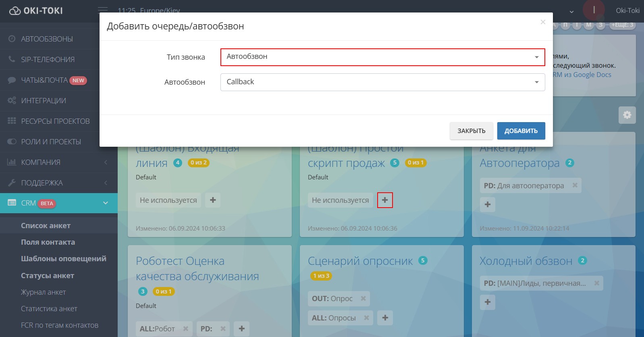
Task: Open Роботест Оценка качества обслуживания card title
Action: click(x=197, y=269)
